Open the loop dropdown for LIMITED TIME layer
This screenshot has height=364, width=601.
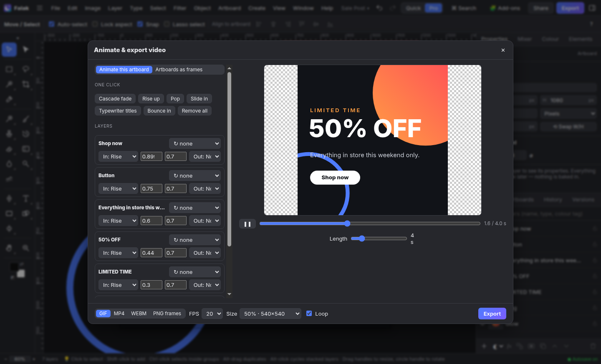click(x=195, y=272)
